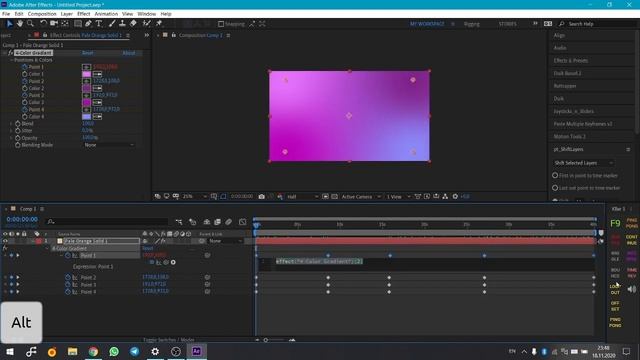
Task: Click the expression pick whip for Point 1
Action: [166, 262]
